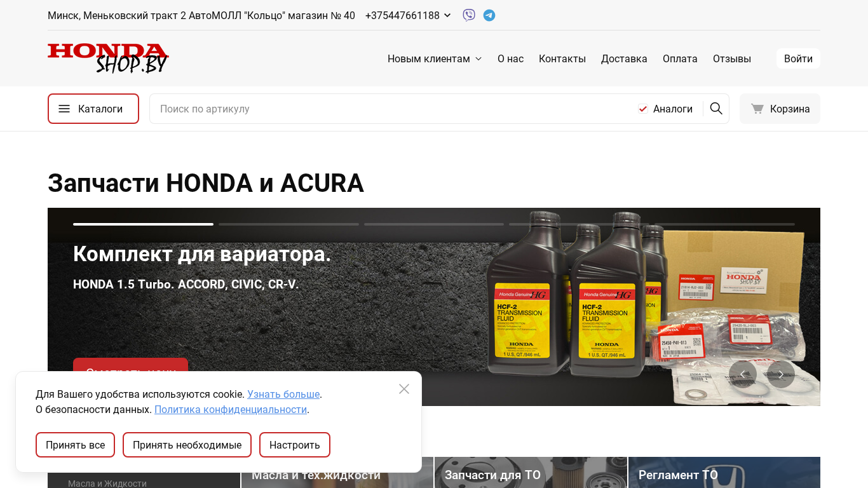Click the magnifying glass search icon
The width and height of the screenshot is (868, 488).
pyautogui.click(x=716, y=109)
